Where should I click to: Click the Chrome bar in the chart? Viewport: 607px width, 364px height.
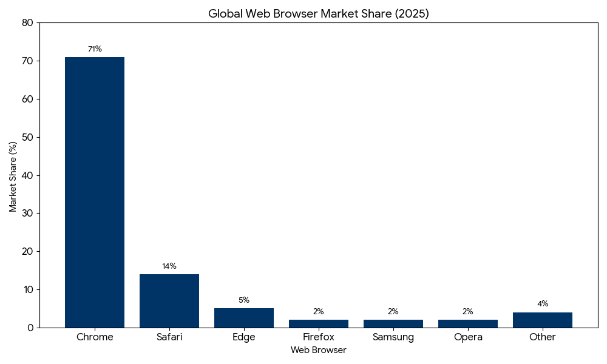(x=95, y=192)
